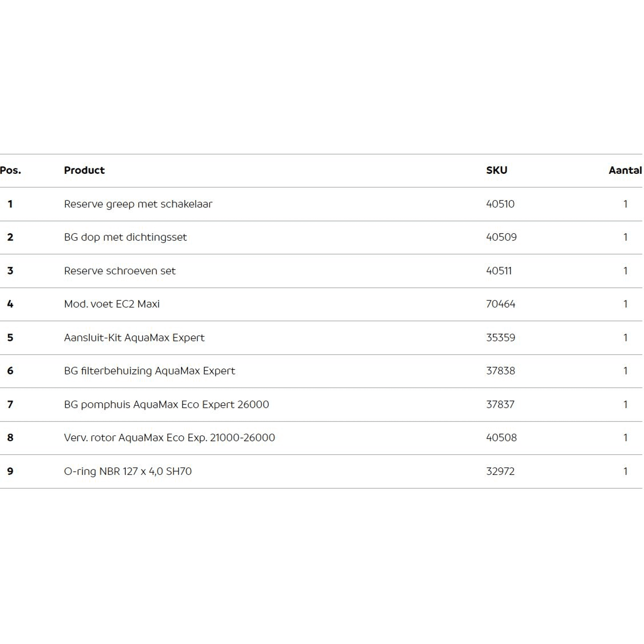Click the quantity for SKU 40508
The width and height of the screenshot is (644, 644).
coord(625,438)
